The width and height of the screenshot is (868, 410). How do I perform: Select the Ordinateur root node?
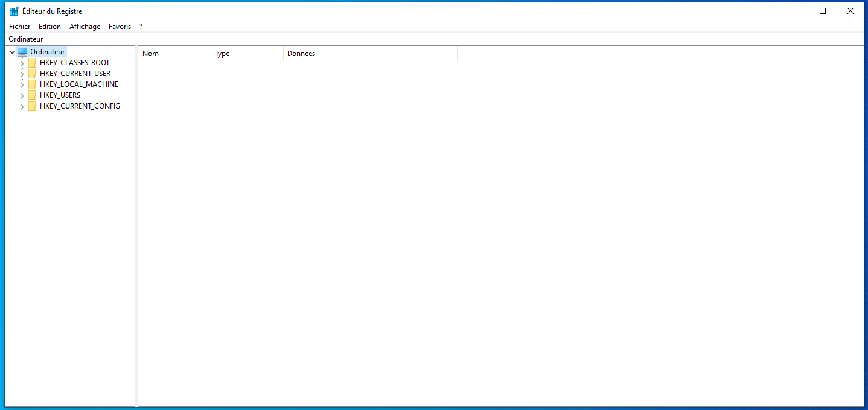[46, 51]
